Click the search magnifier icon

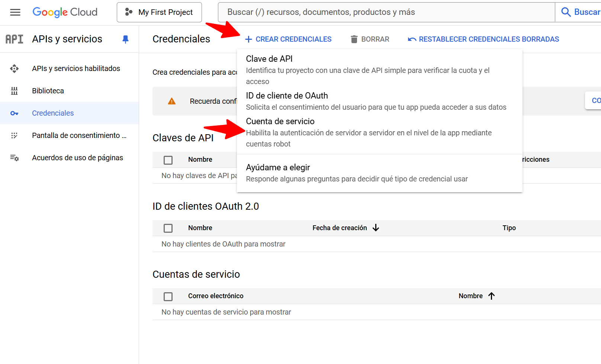(x=566, y=12)
